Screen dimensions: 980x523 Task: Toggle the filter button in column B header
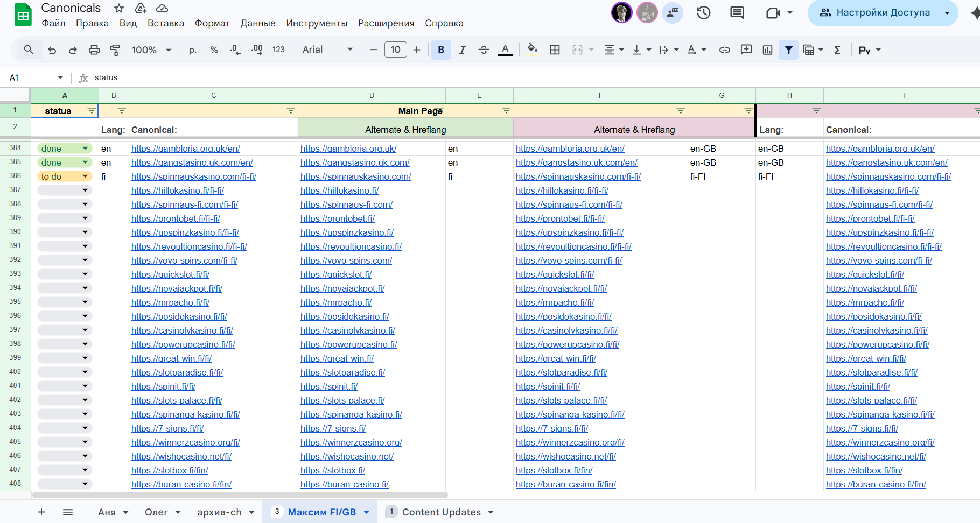[122, 111]
